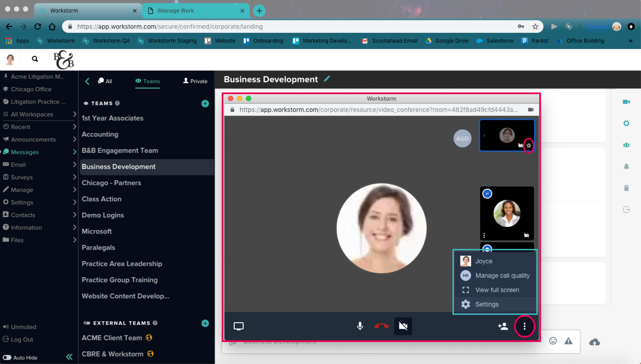Image resolution: width=641 pixels, height=364 pixels.
Task: Click the External Teams help icon
Action: 155,323
